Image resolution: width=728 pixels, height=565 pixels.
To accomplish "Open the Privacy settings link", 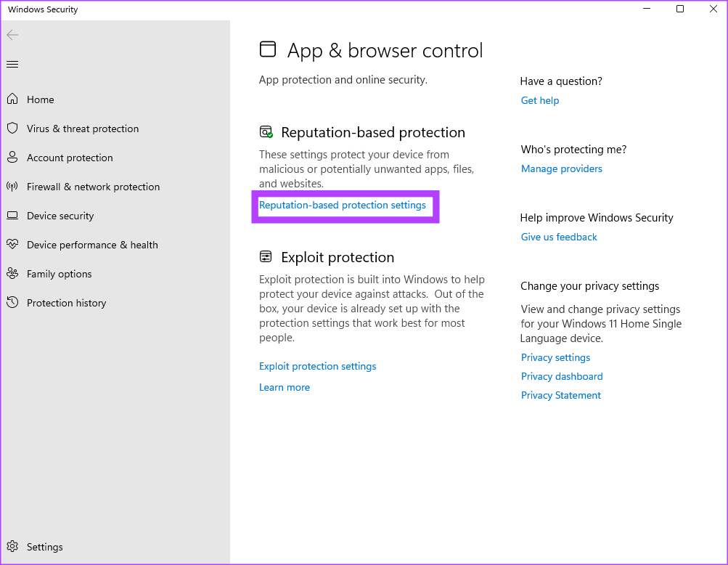I will (555, 357).
